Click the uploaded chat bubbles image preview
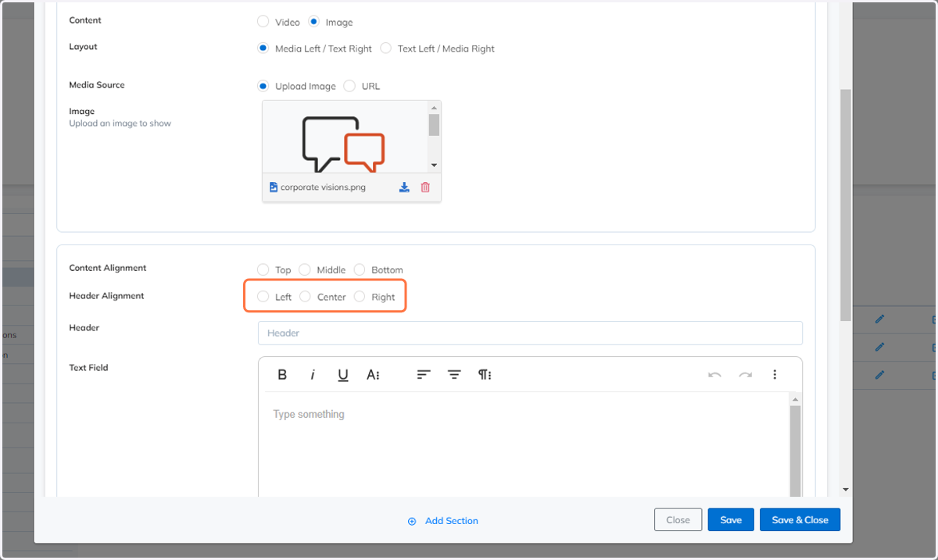Screen dimensions: 938x560 pyautogui.click(x=344, y=144)
